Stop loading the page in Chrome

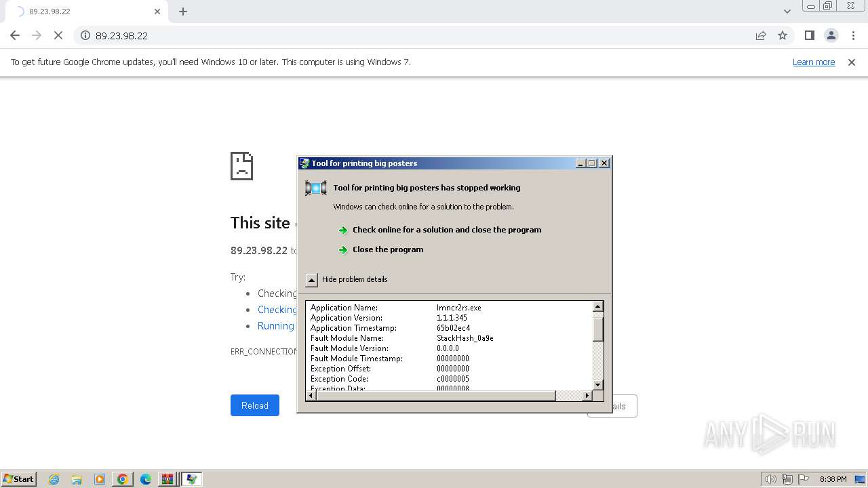tap(58, 35)
